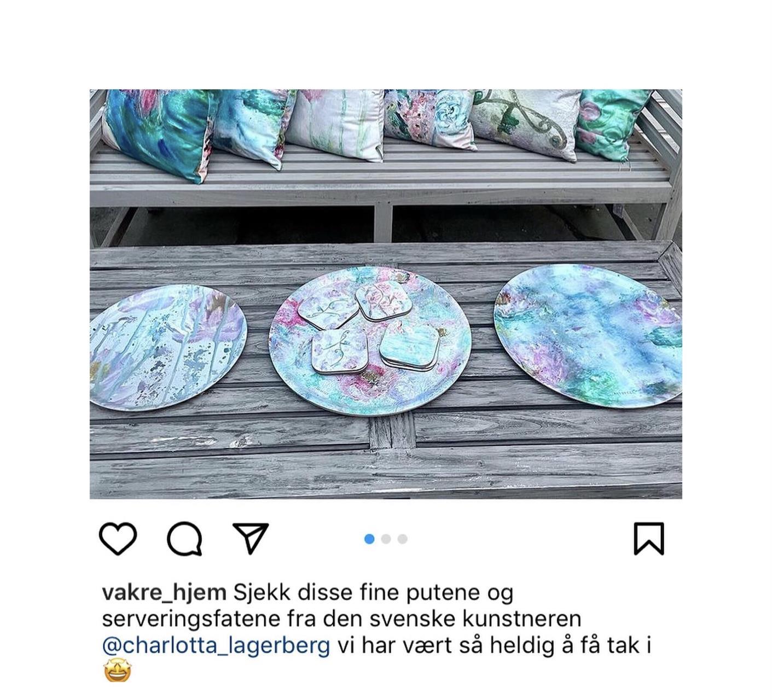772x700 pixels.
Task: Share post with paper plane icon
Action: coord(251,538)
